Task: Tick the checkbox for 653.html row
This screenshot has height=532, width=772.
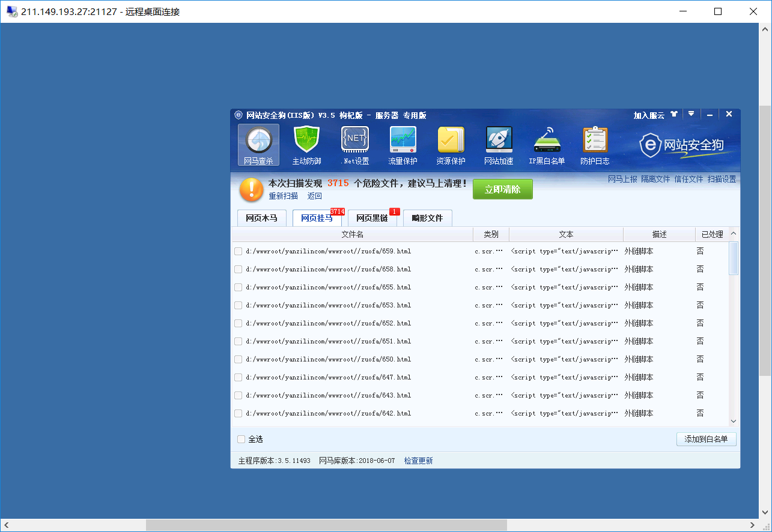Action: pos(239,306)
